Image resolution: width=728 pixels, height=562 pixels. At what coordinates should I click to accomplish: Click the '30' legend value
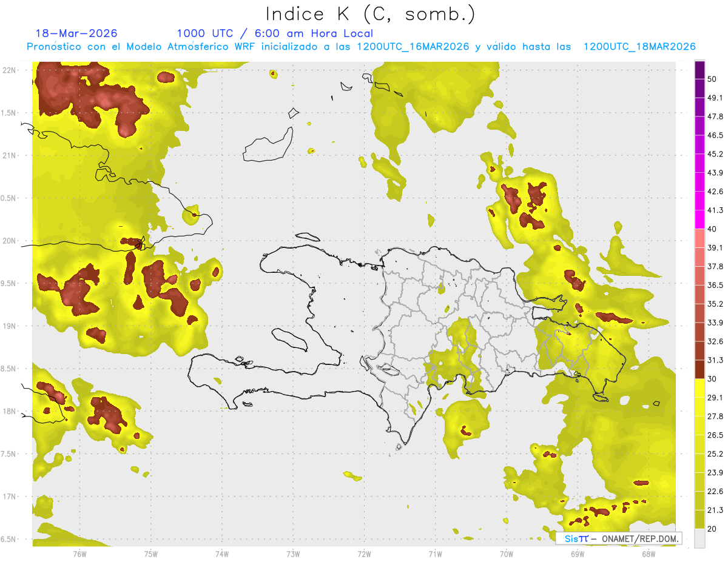712,379
